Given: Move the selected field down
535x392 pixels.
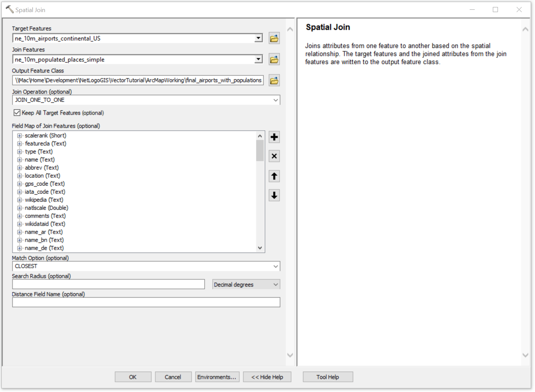Looking at the screenshot, I should click(274, 195).
